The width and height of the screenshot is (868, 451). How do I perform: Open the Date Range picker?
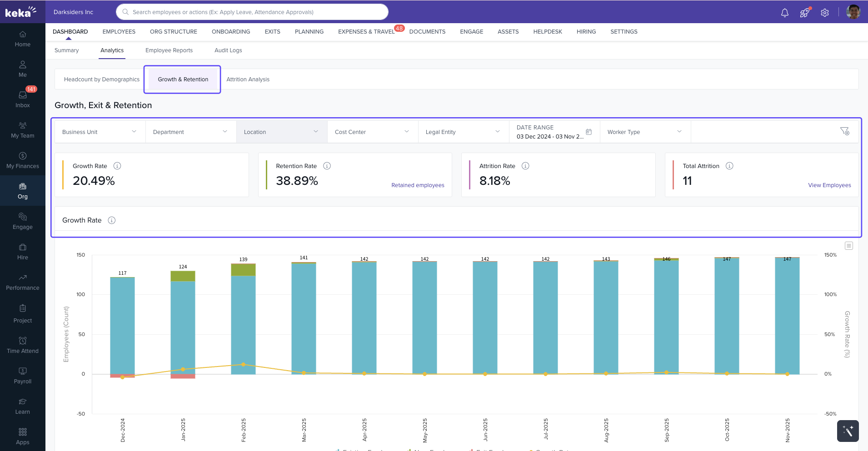tap(554, 132)
